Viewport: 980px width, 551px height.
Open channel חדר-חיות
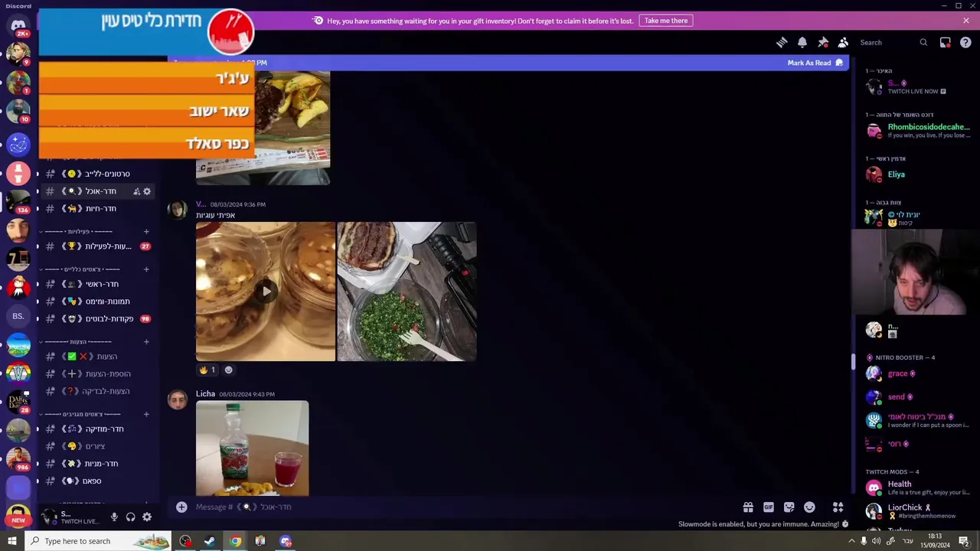(97, 208)
